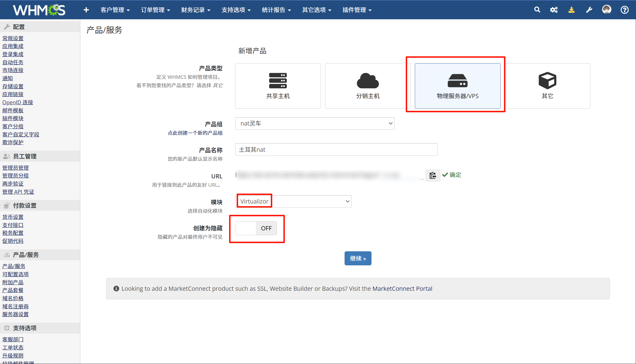The height and width of the screenshot is (364, 636).
Task: Click the plus quick-add icon in navbar
Action: tap(86, 10)
